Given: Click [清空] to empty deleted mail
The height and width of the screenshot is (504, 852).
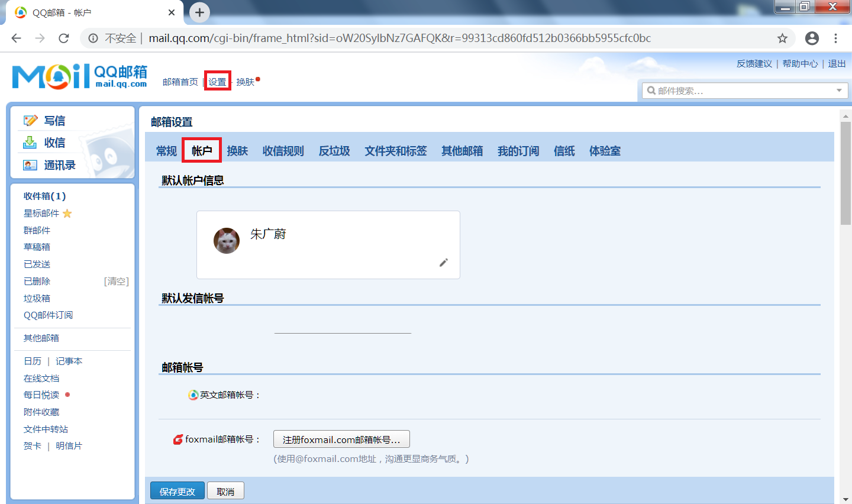Looking at the screenshot, I should coord(117,281).
